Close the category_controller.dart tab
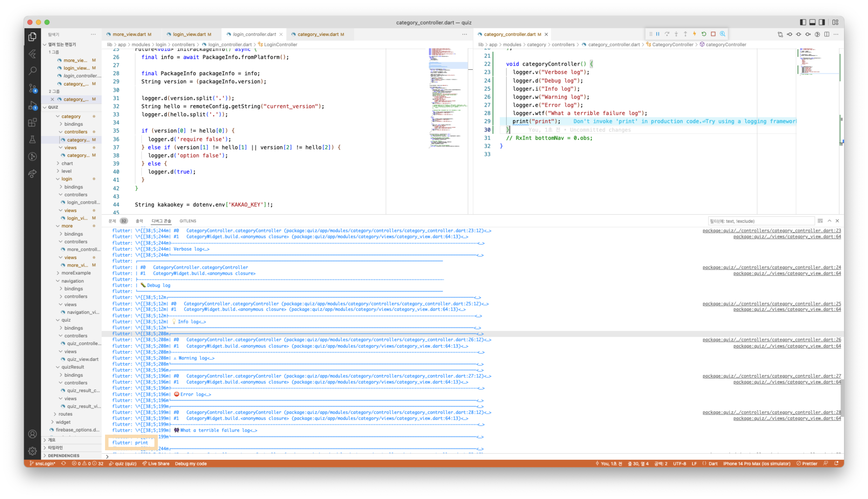This screenshot has width=868, height=499. coord(546,34)
